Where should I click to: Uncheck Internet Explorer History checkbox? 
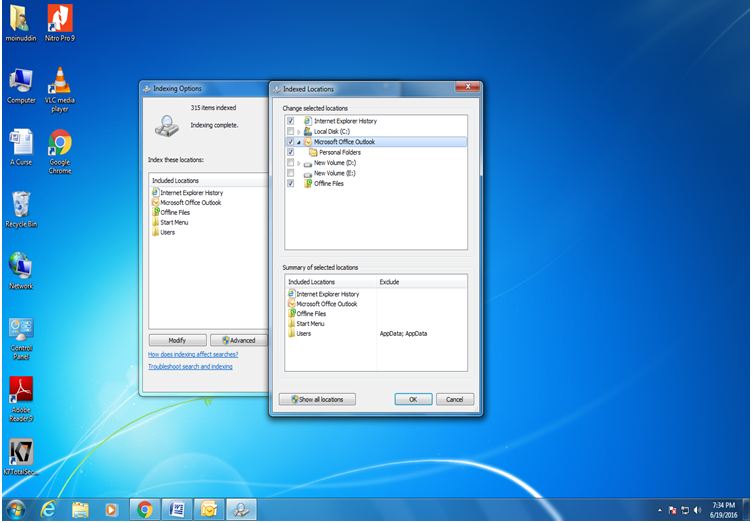pos(291,121)
